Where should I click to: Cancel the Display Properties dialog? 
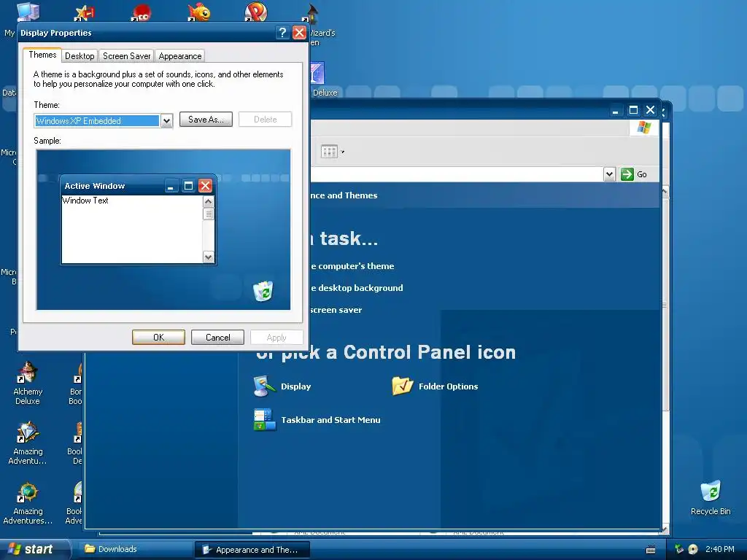click(217, 337)
